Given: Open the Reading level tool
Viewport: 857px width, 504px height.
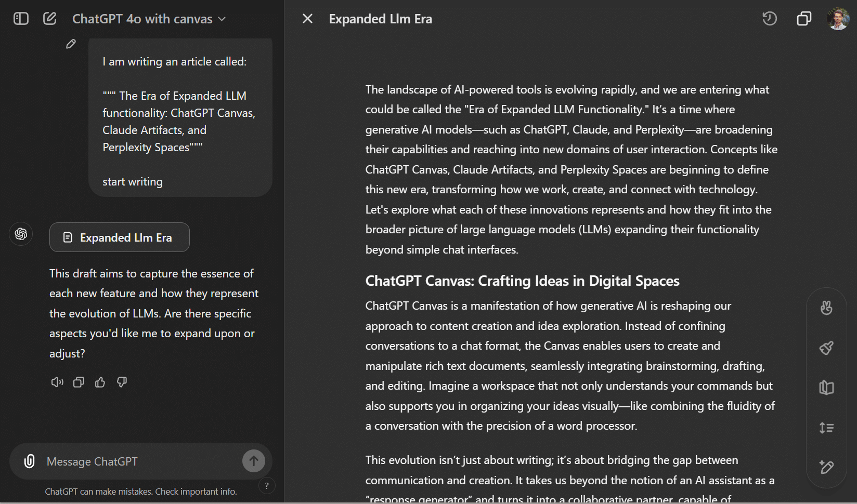Looking at the screenshot, I should tap(826, 388).
